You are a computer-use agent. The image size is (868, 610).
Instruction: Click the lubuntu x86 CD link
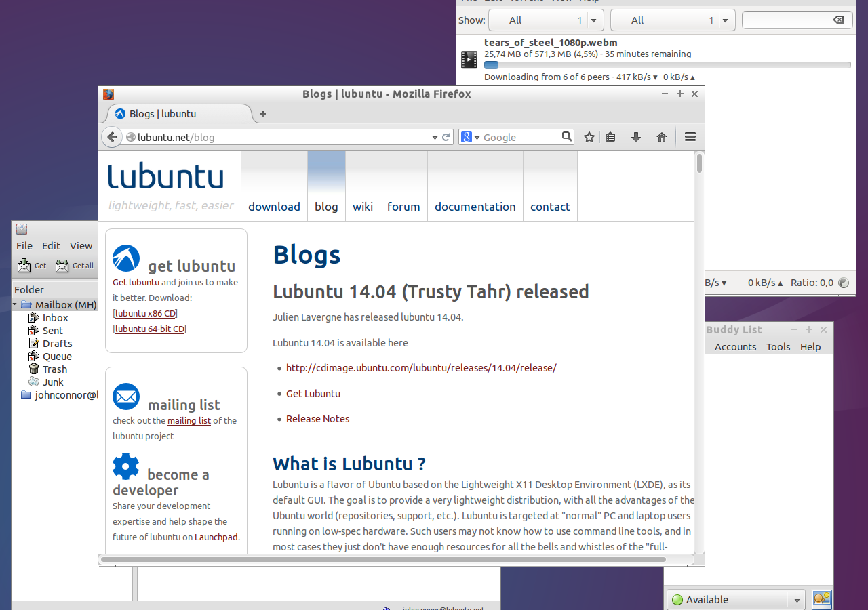145,313
